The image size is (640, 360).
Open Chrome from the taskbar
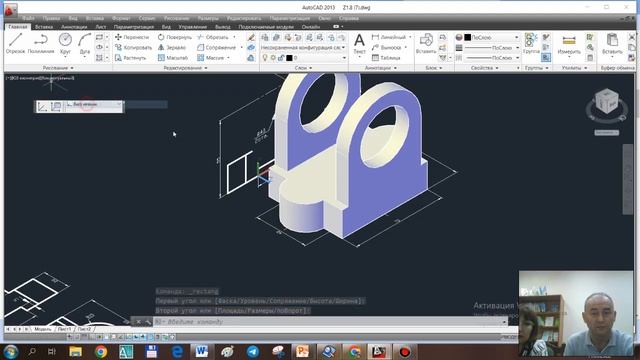(x=100, y=351)
